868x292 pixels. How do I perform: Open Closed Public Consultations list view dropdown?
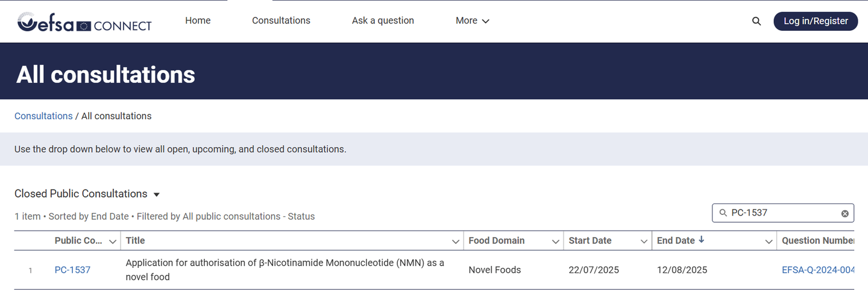pyautogui.click(x=157, y=194)
